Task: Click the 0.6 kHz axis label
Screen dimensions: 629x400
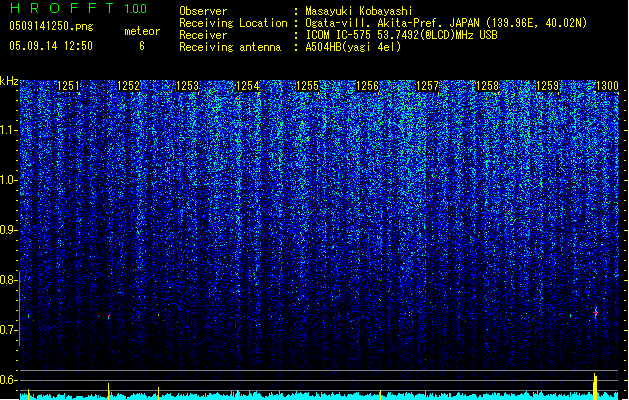Action: pyautogui.click(x=8, y=380)
